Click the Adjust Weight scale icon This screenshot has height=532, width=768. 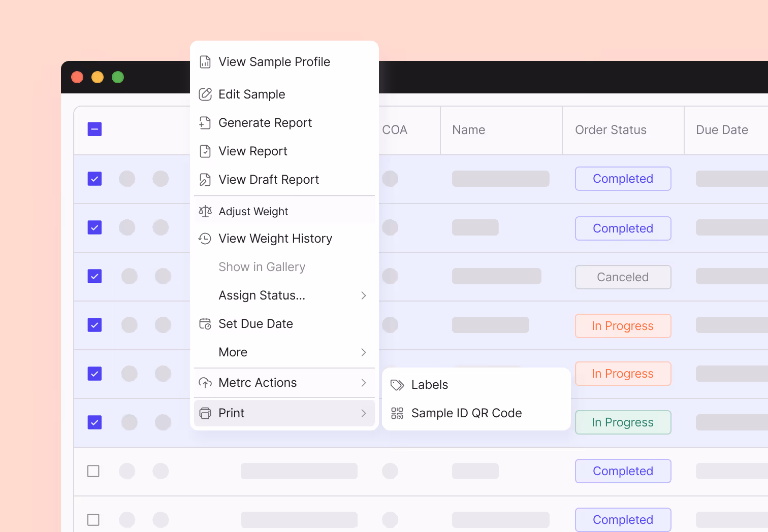pos(205,211)
